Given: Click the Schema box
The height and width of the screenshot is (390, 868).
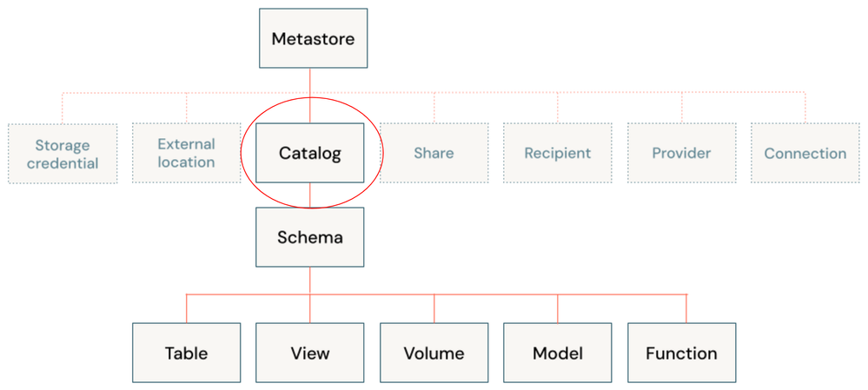Looking at the screenshot, I should (309, 237).
